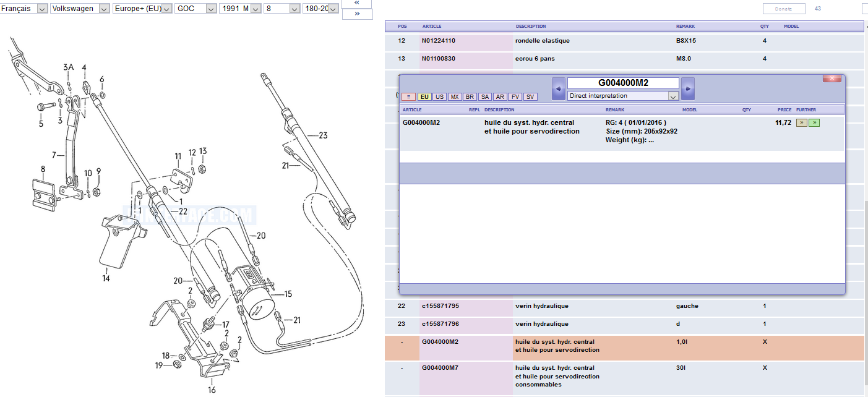868x397 pixels.
Task: Click the green further-info arrow button
Action: click(814, 123)
